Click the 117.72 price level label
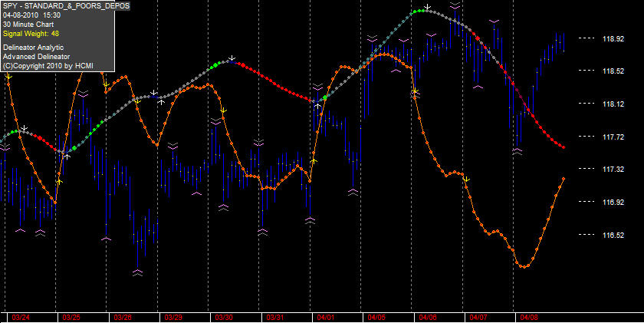Screen dimensions: 644x323 [613, 137]
